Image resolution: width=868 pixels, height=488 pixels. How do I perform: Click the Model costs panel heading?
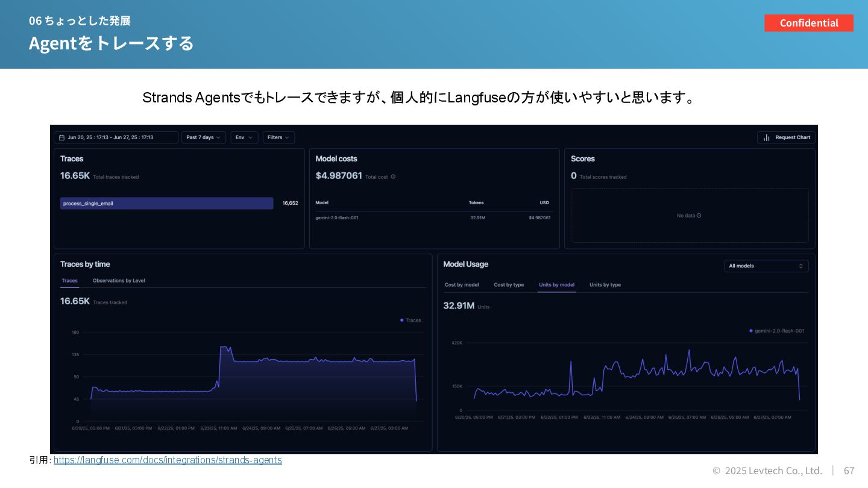pyautogui.click(x=336, y=159)
